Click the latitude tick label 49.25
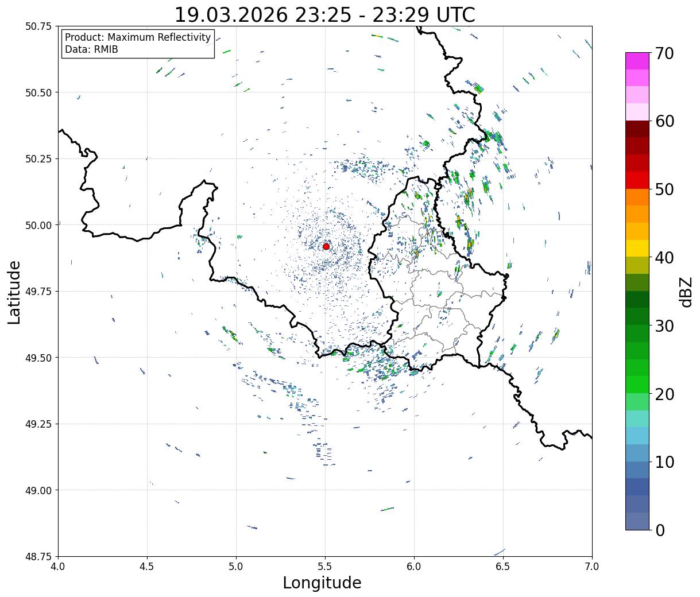This screenshot has height=597, width=700. coord(38,424)
